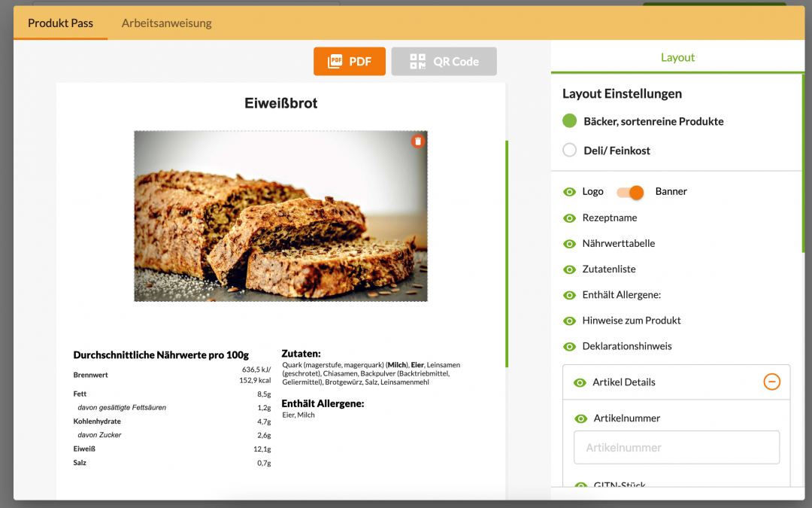
Task: Collapse the Artikel Details section
Action: coord(771,382)
